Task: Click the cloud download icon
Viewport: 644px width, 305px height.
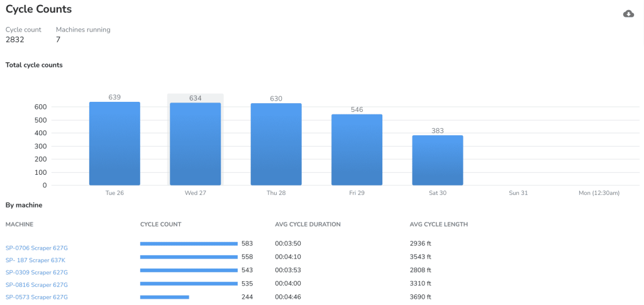Action: 628,14
